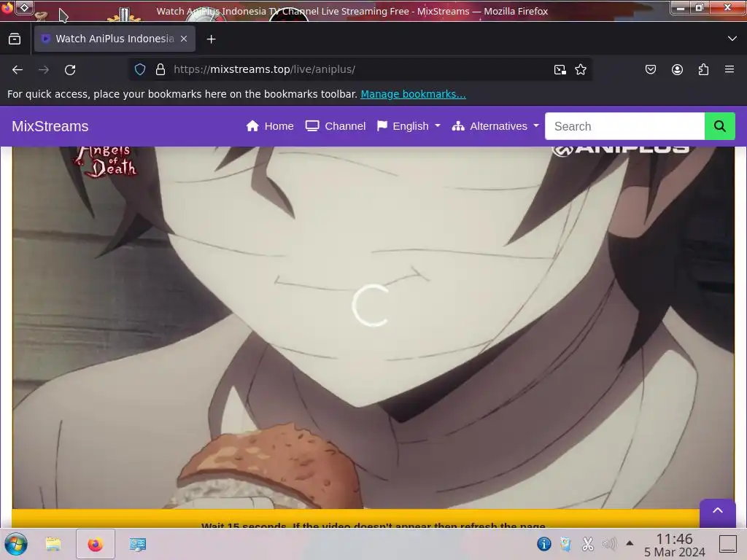Screen dimensions: 747x560
Task: Open the extensions puzzle icon
Action: pyautogui.click(x=703, y=69)
